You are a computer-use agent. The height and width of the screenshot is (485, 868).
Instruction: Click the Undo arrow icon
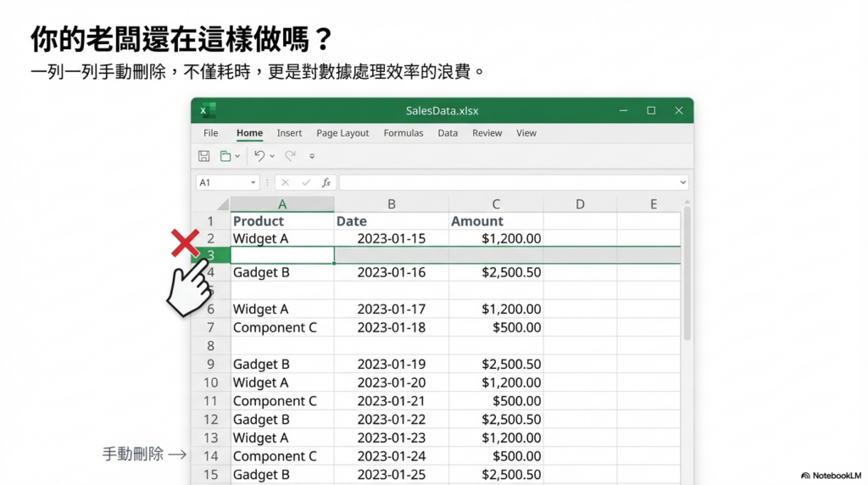259,156
